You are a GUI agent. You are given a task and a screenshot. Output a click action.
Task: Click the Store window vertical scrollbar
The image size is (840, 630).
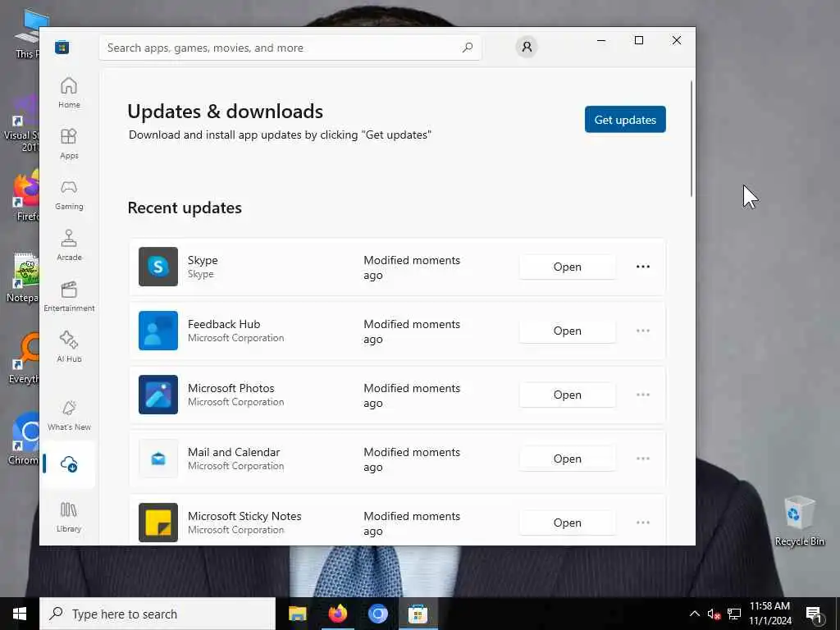pyautogui.click(x=692, y=139)
